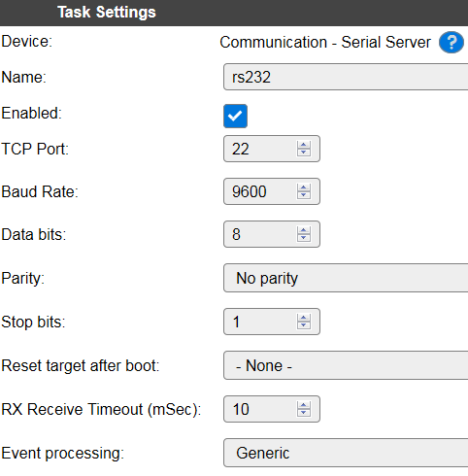The height and width of the screenshot is (476, 468).
Task: Open the Event processing Generic dropdown
Action: tap(346, 453)
